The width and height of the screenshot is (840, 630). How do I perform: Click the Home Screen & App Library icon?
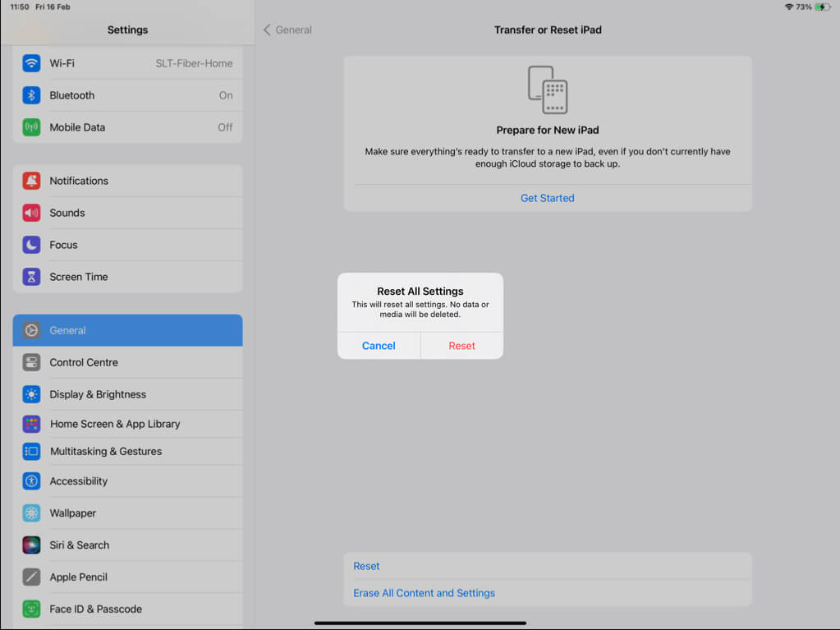pos(31,424)
